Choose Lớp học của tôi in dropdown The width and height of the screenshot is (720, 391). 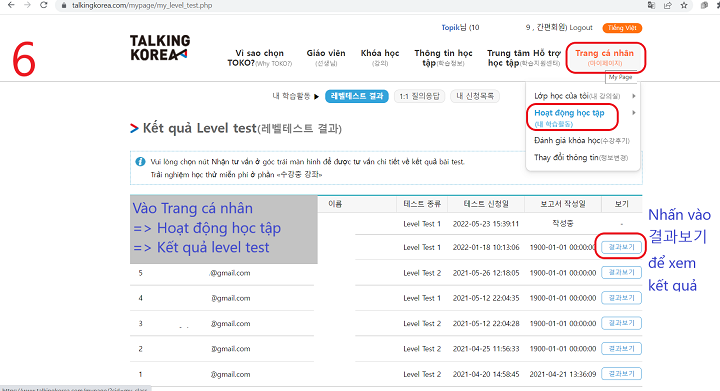click(x=577, y=96)
